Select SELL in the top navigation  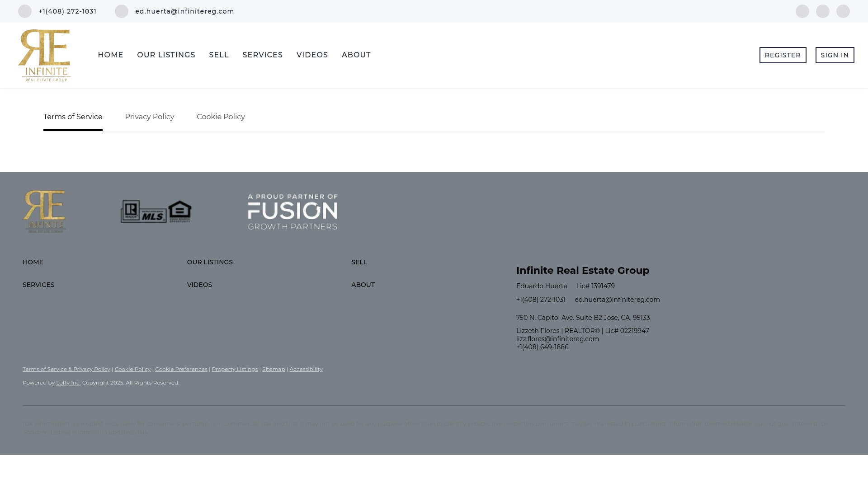(219, 55)
